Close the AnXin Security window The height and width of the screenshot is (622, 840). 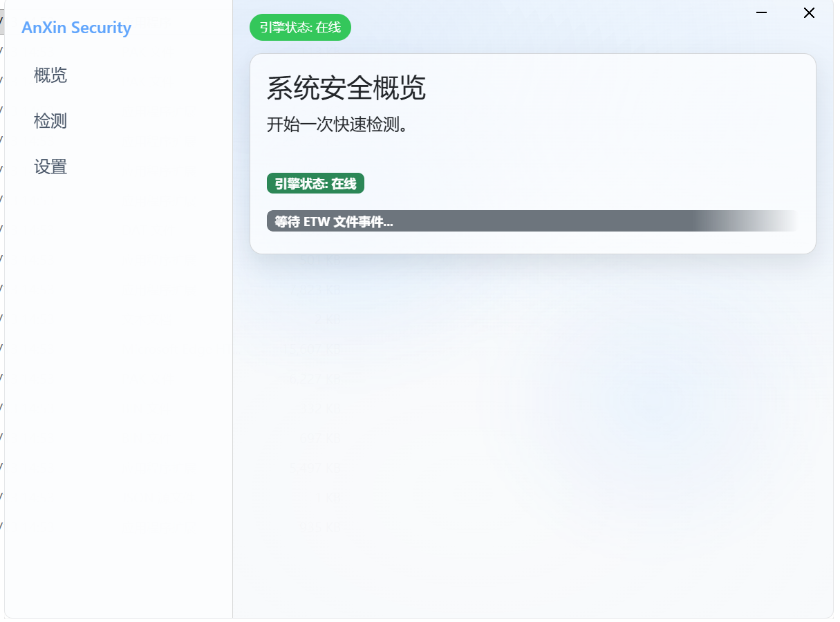(x=809, y=12)
